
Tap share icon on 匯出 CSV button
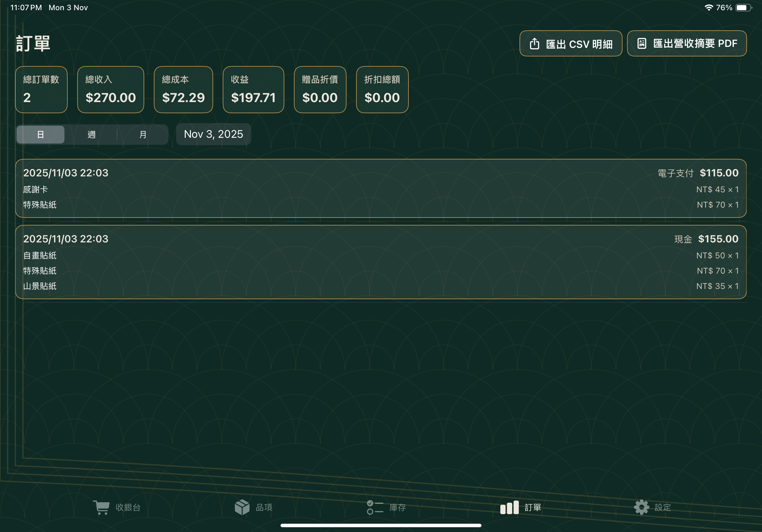point(534,44)
